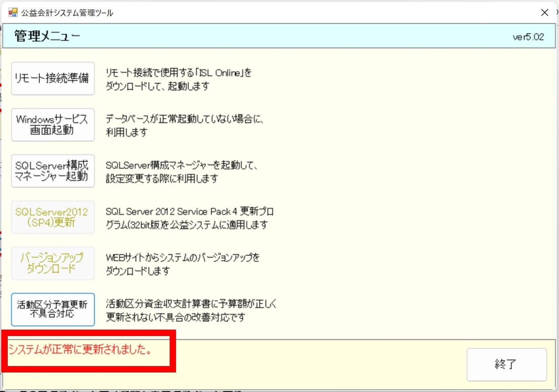This screenshot has width=559, height=392.
Task: Click the リモート接続準備 button
Action: (53, 79)
